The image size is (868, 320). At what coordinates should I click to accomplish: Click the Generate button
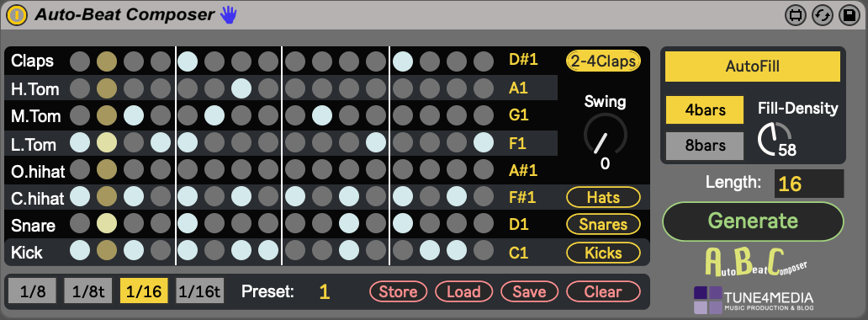pyautogui.click(x=753, y=221)
